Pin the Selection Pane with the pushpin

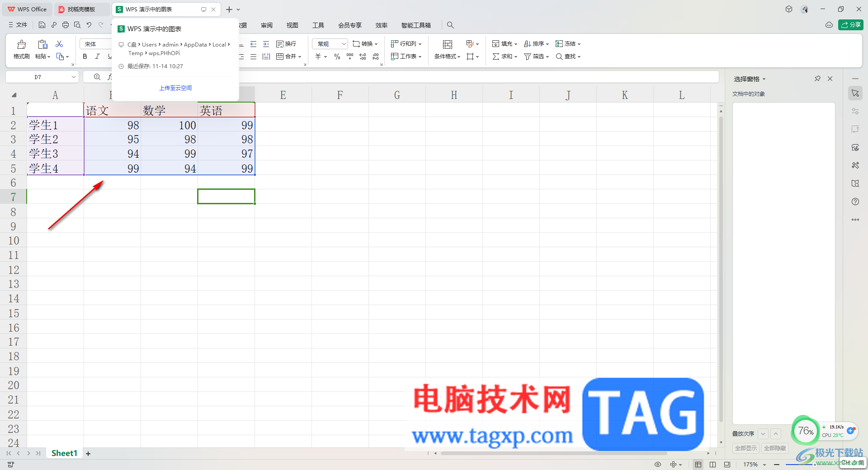[x=817, y=79]
